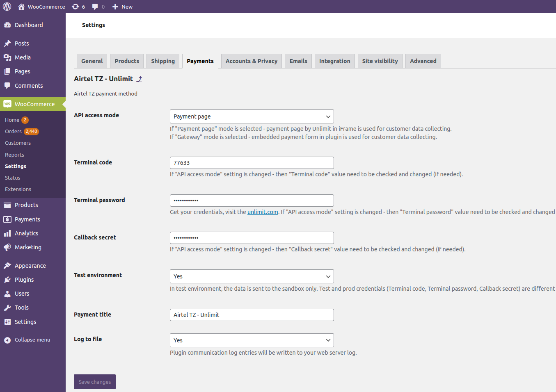Click the WooCommerce woo logo icon

click(7, 104)
